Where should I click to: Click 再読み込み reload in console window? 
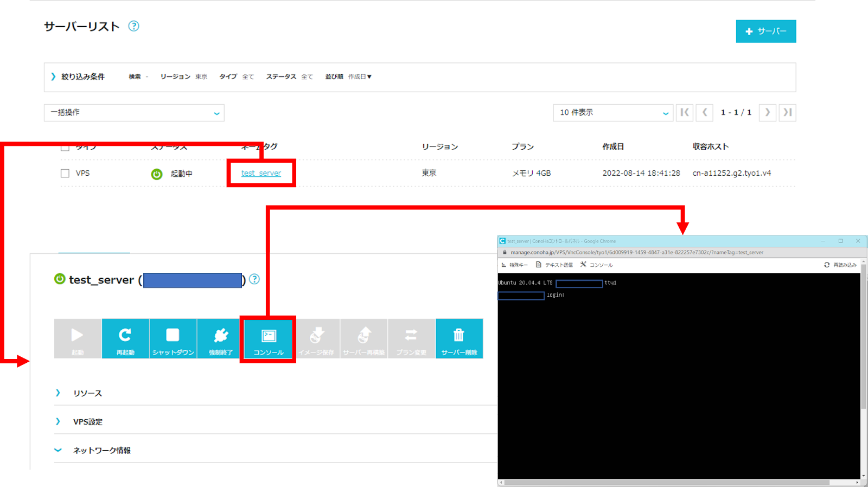point(840,265)
